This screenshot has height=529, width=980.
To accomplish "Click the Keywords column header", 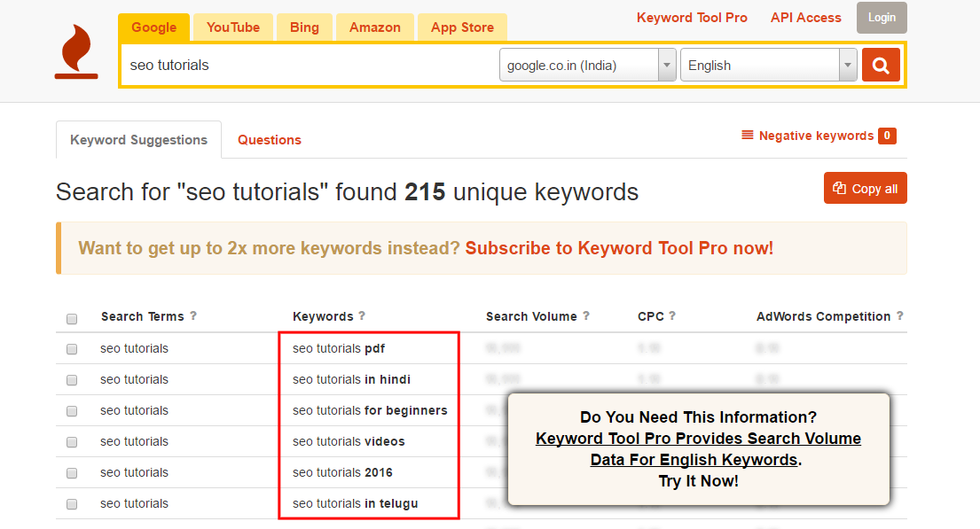I will 323,316.
